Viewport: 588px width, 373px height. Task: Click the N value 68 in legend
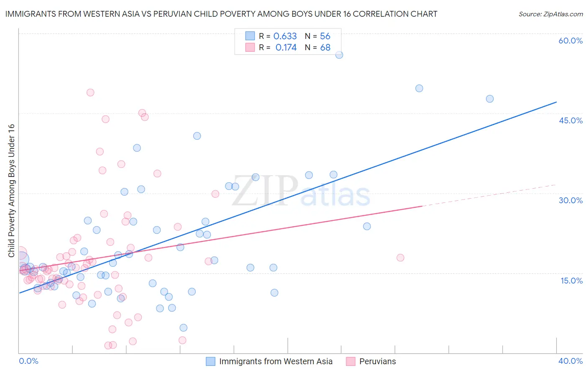tap(325, 47)
